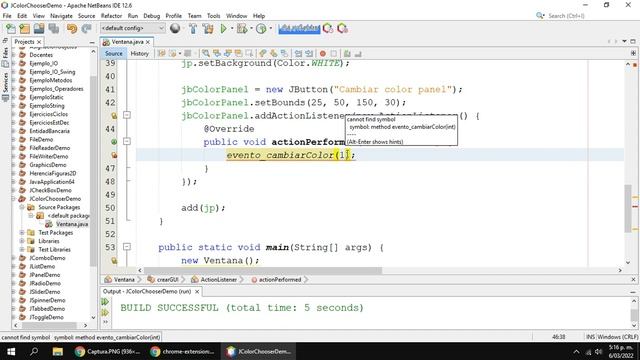Click the Comment icon in the editor toolbar

[x=347, y=53]
